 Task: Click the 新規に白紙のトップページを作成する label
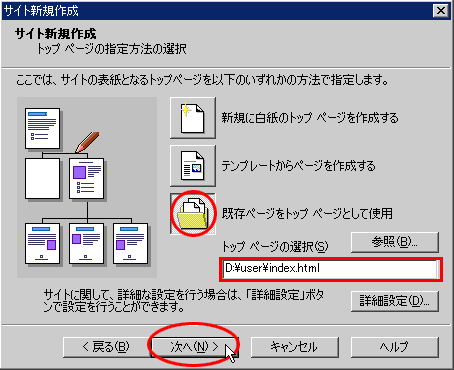tap(310, 118)
